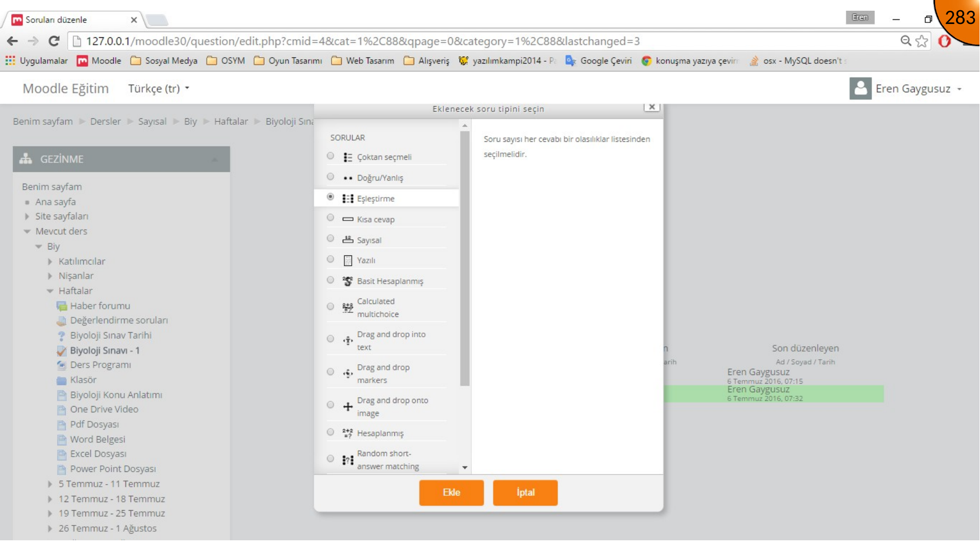Viewport: 980px width, 551px height.
Task: Open the Sosyal Medya bookmark folder
Action: point(164,61)
